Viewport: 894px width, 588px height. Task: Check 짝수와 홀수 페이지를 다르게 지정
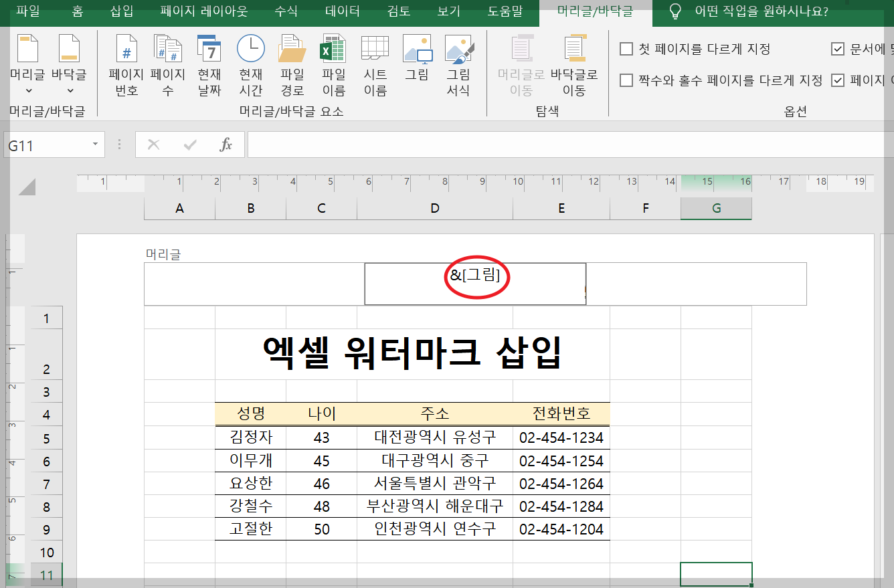[x=626, y=80]
